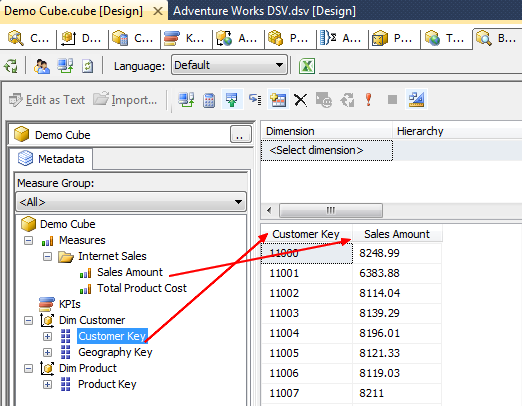Viewport: 522px width, 406px height.
Task: Select the cell with customer 11007
Action: (x=307, y=393)
